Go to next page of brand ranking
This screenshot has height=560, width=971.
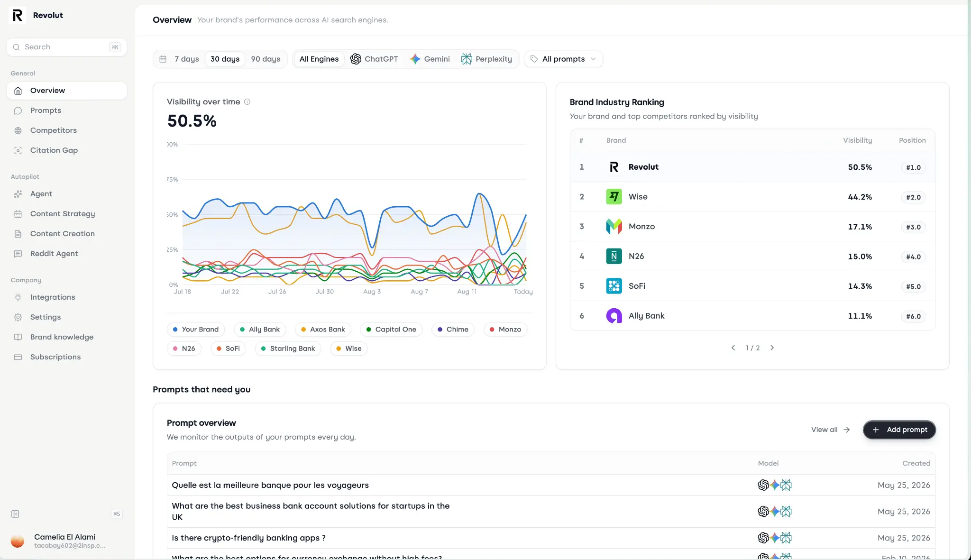point(772,348)
